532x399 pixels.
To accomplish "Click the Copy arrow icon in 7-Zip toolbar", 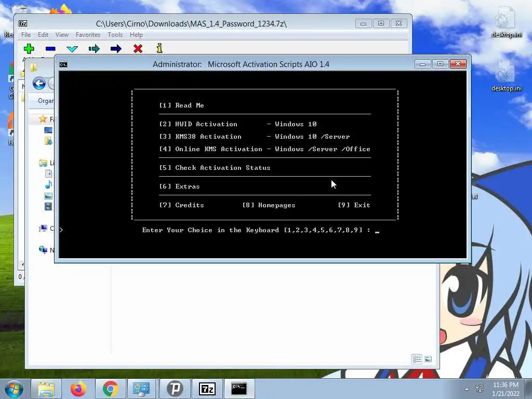I will click(94, 49).
